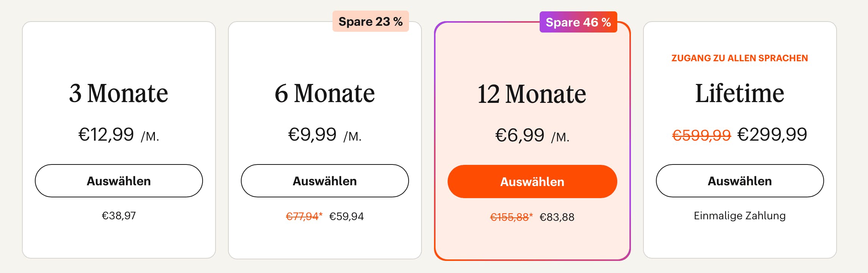Click the "Einmalige Zahlung" text

tap(740, 216)
